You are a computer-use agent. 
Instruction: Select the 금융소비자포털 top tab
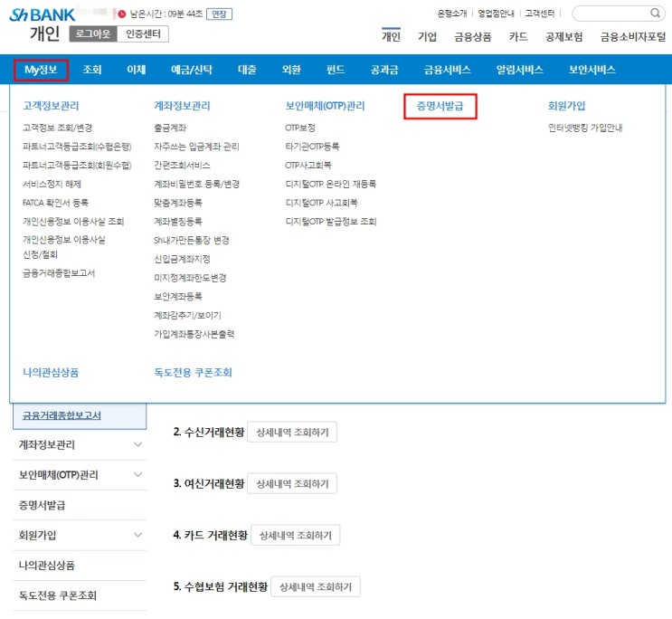633,37
